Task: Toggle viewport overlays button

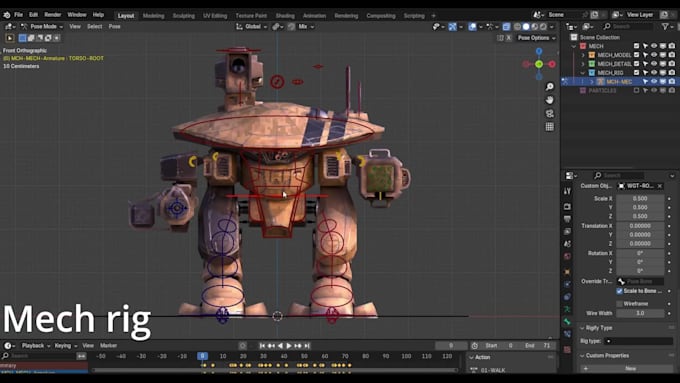Action: click(x=472, y=27)
